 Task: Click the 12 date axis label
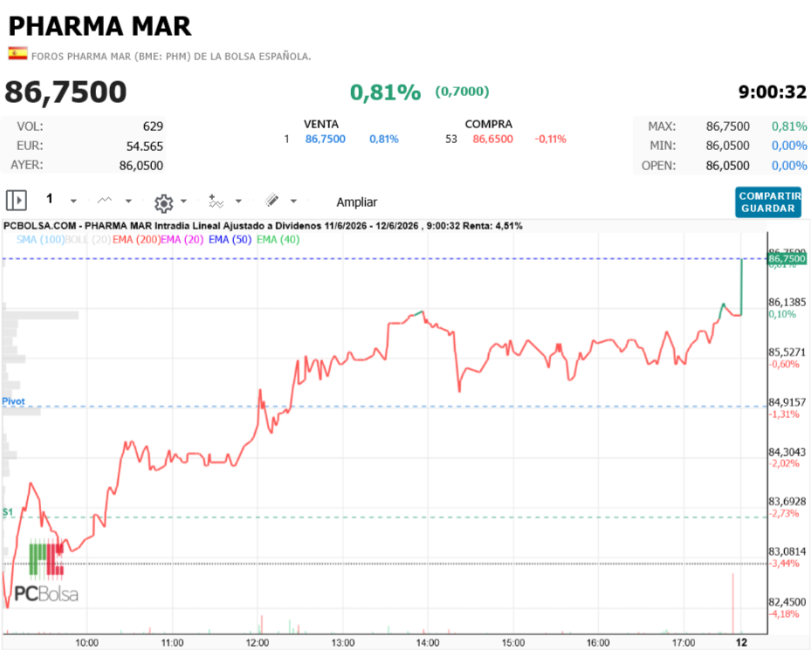tap(741, 643)
